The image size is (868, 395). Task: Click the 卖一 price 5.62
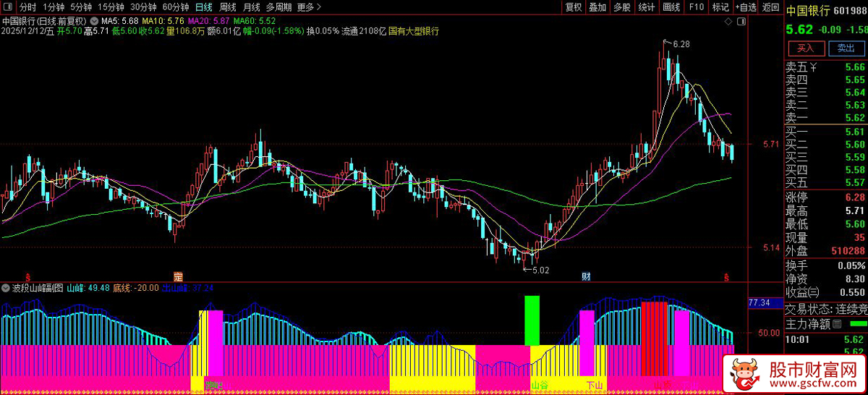point(855,118)
